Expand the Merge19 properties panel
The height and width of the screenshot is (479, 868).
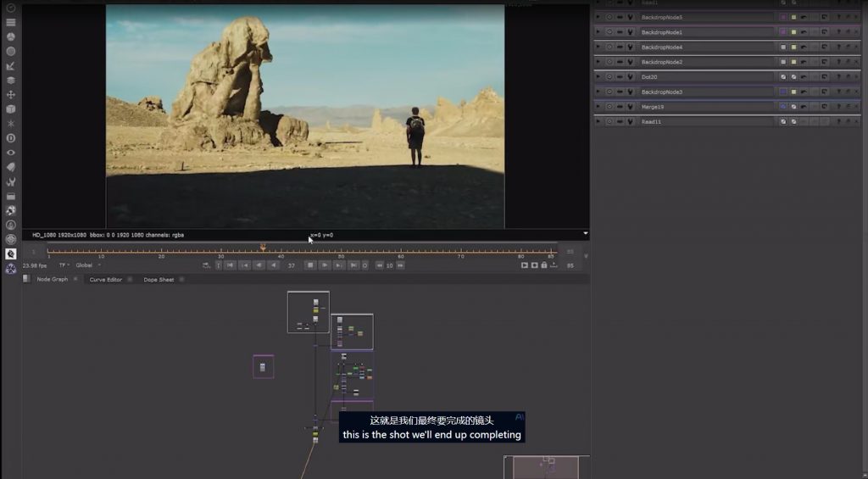(x=598, y=106)
